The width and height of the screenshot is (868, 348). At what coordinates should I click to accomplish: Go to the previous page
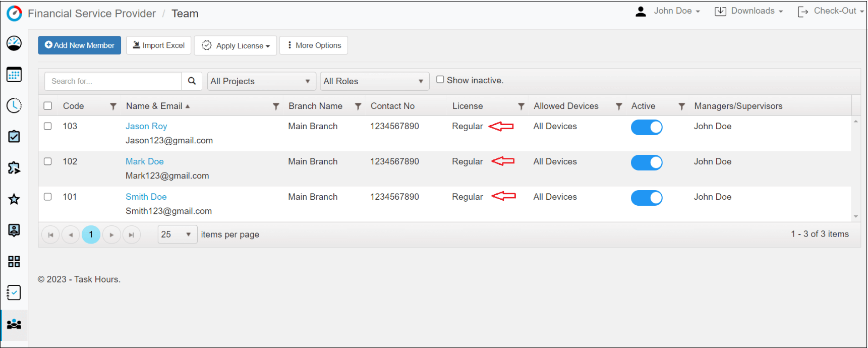[x=71, y=235]
